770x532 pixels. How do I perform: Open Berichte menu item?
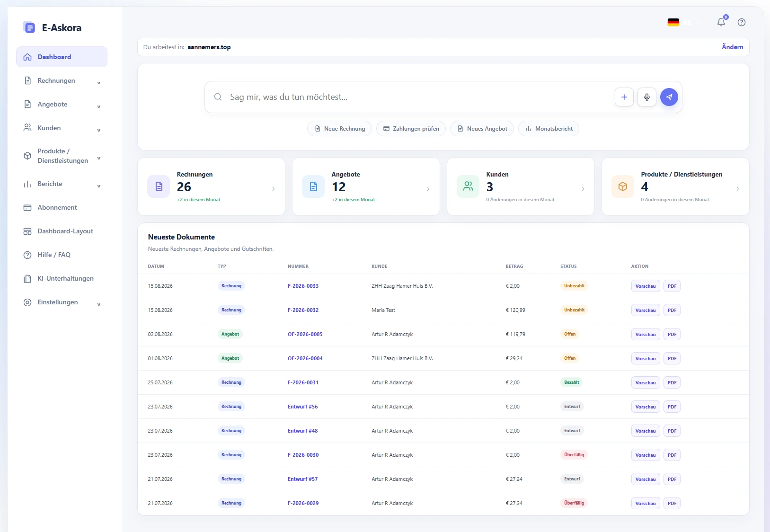tap(62, 184)
